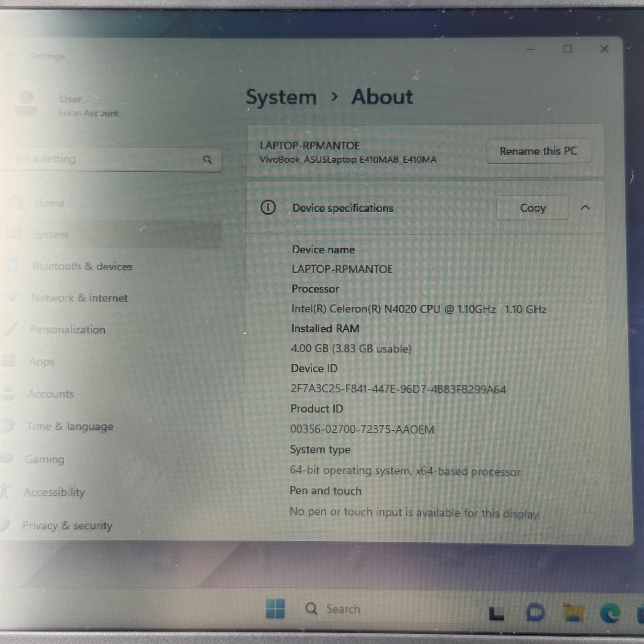
Task: Open Bluetooth & devices settings
Action: (x=82, y=267)
